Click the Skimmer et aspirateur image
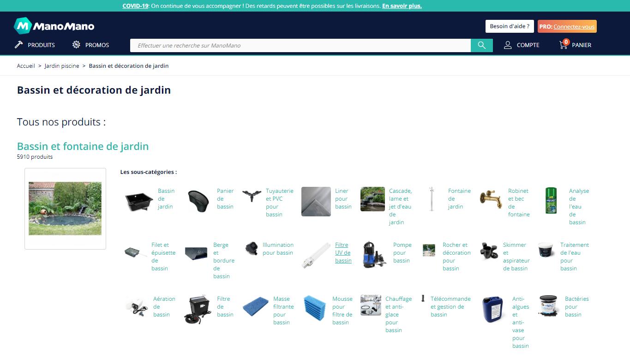Screen dimensions: 630x364 click(x=489, y=251)
